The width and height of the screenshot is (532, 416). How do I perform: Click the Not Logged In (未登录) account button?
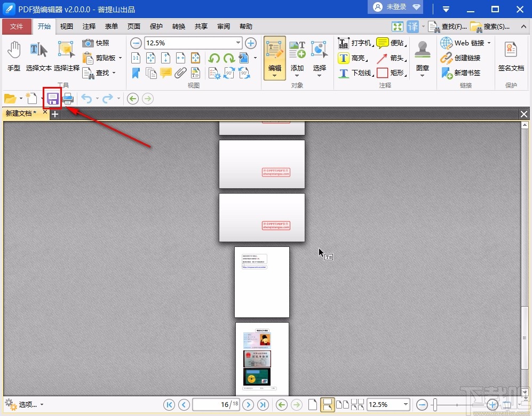point(395,7)
